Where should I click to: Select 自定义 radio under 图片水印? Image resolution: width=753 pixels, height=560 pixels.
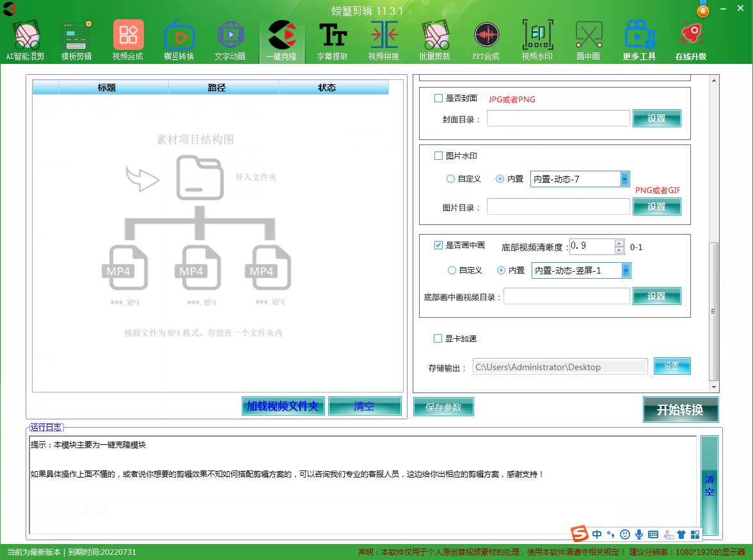(451, 180)
